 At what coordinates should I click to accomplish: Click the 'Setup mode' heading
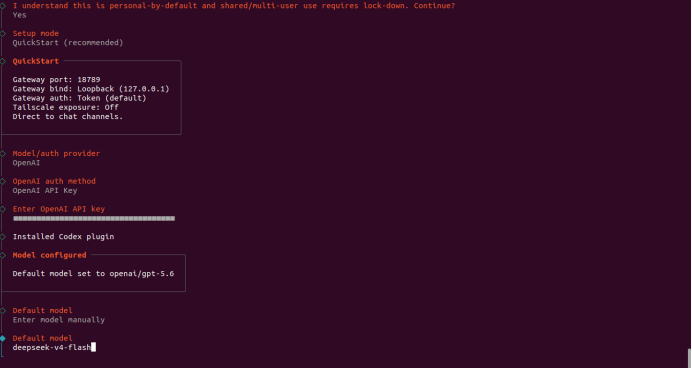pos(36,34)
